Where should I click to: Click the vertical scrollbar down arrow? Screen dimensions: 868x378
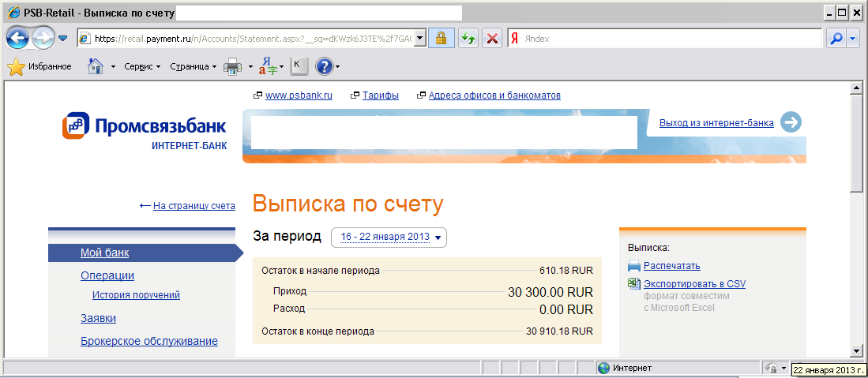coord(856,351)
